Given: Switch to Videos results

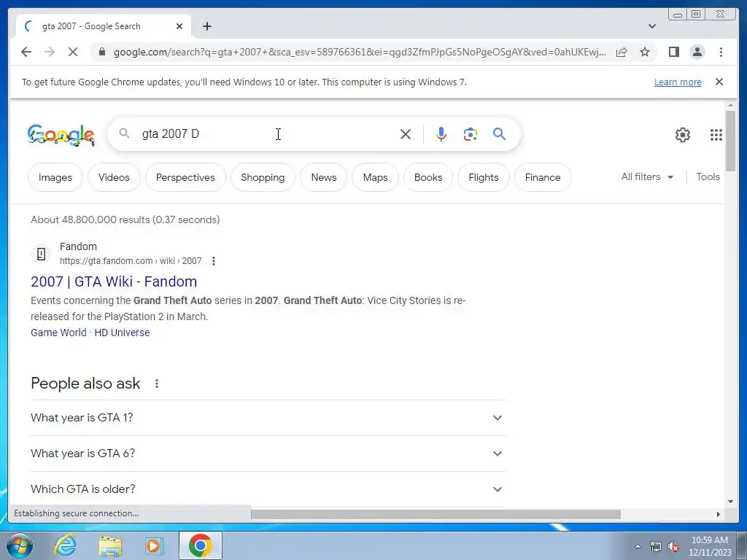Looking at the screenshot, I should 114,177.
